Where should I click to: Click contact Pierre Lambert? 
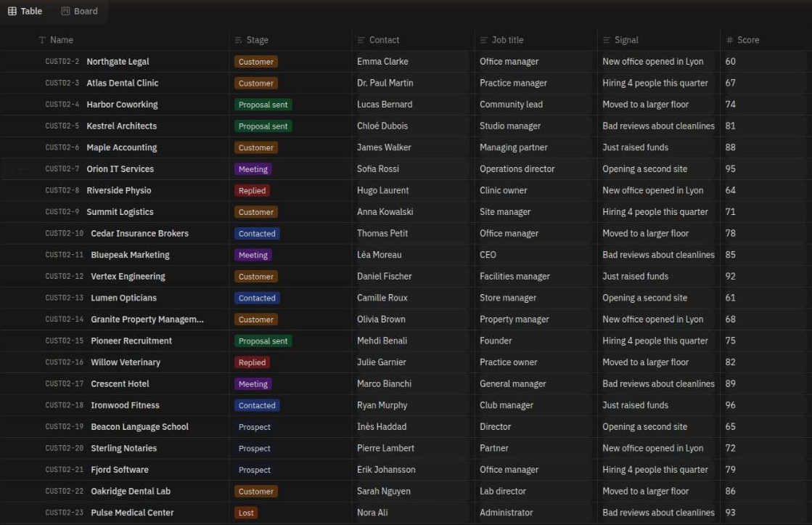click(x=385, y=448)
